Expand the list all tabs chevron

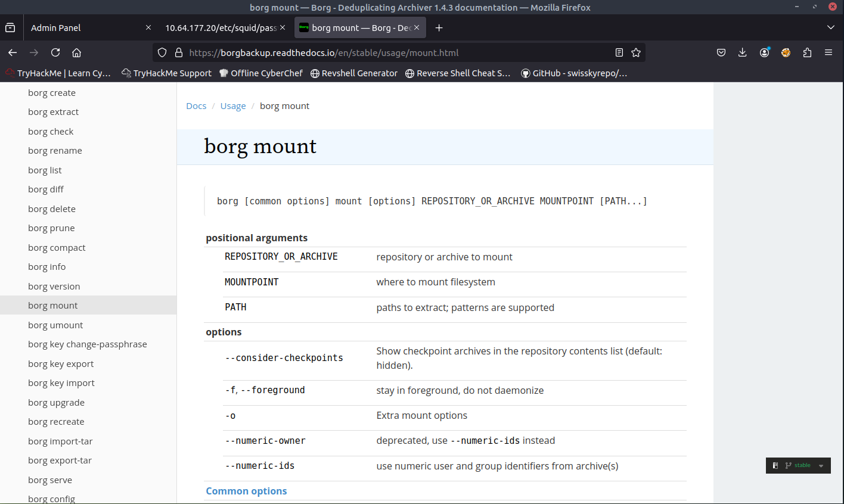(831, 28)
